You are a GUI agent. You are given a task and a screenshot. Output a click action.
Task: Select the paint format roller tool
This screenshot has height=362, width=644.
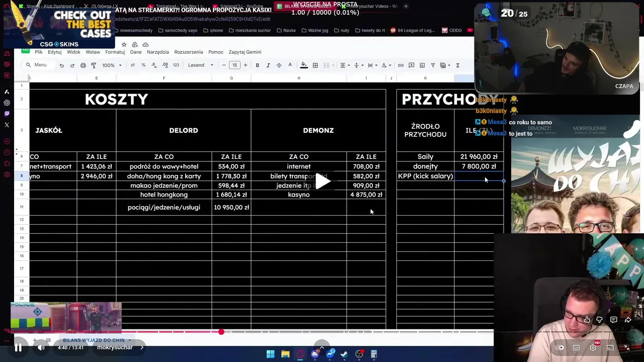94,65
